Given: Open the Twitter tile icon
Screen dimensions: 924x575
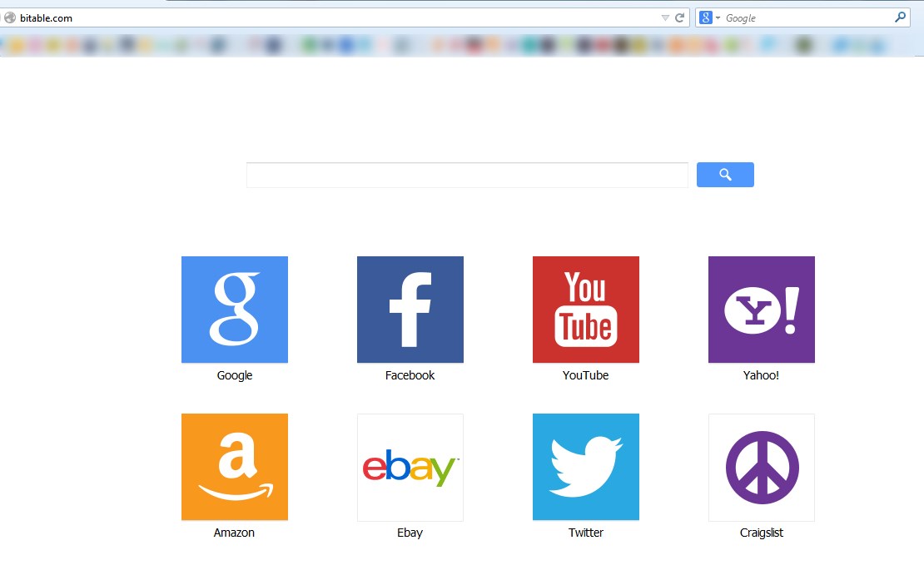Looking at the screenshot, I should (586, 467).
